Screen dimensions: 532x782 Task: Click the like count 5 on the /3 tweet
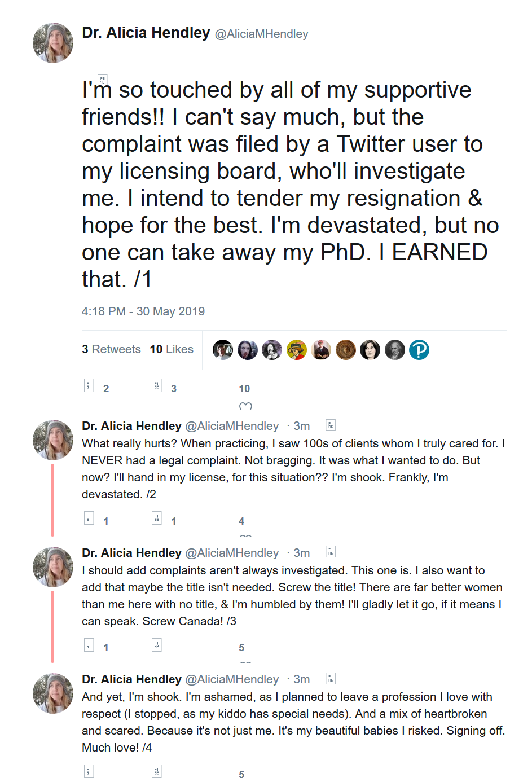[x=241, y=648]
